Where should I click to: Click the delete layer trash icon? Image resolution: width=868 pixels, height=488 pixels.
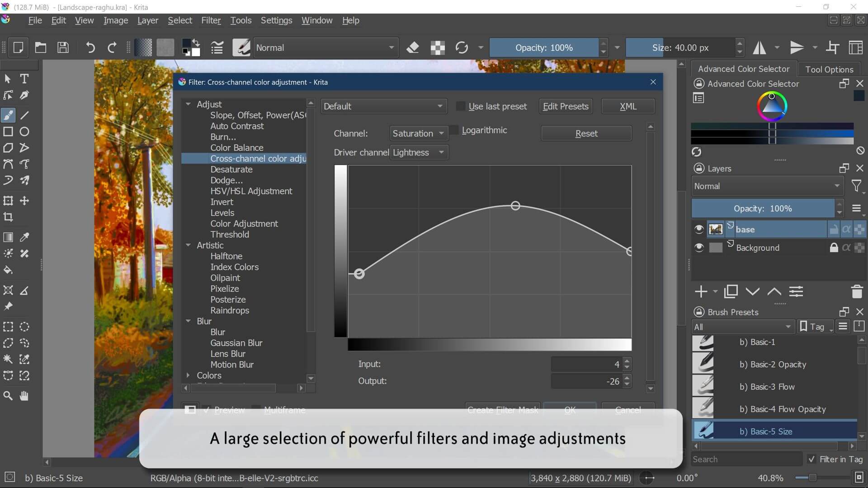click(857, 292)
